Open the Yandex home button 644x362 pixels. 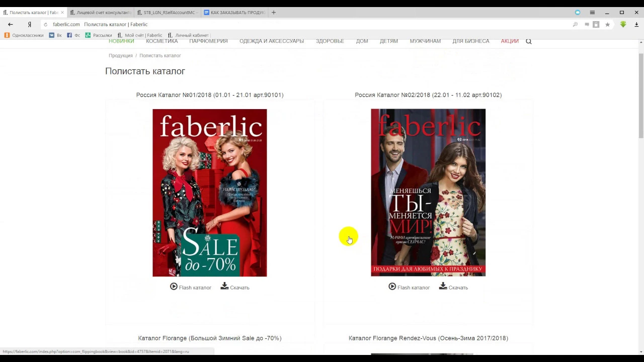[x=30, y=24]
